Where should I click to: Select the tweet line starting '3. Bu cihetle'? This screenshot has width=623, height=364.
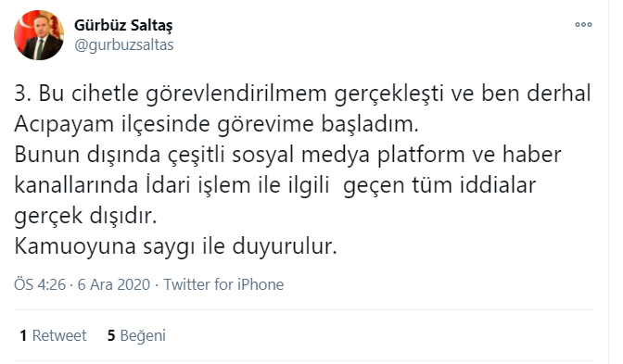303,94
